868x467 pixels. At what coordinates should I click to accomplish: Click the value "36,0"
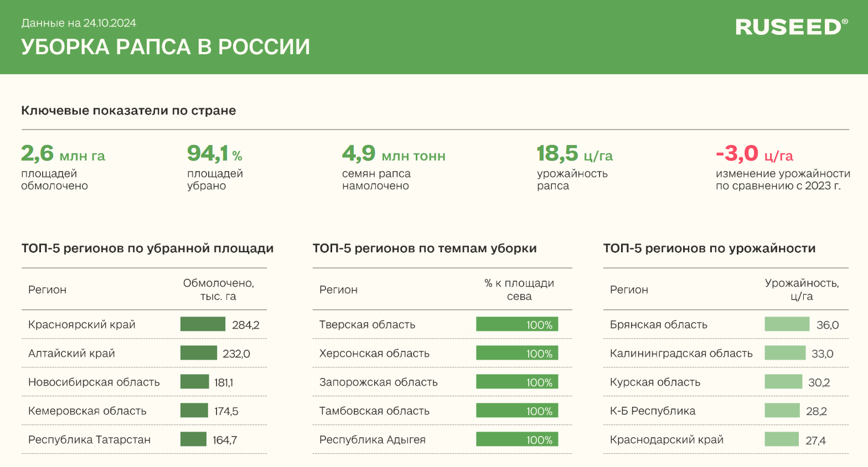coord(828,325)
